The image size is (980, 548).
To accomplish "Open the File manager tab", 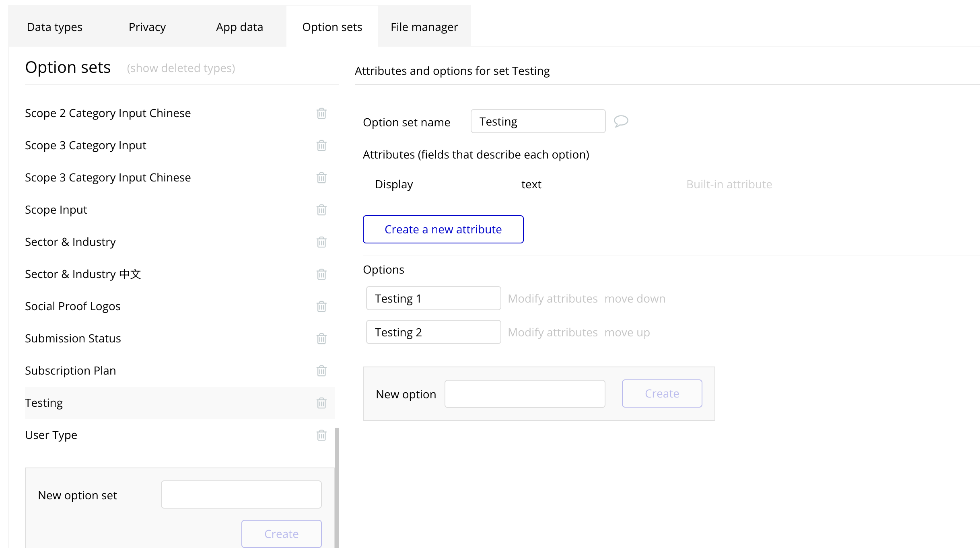I will coord(424,27).
